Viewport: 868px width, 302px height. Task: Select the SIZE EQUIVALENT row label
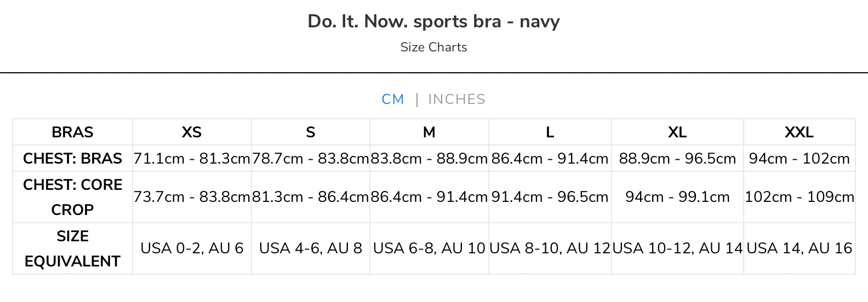click(72, 248)
